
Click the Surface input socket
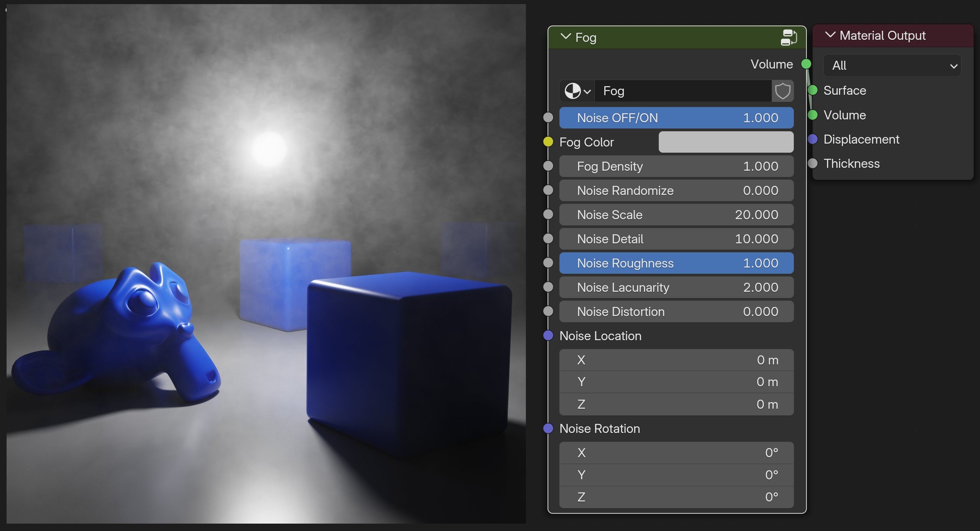pyautogui.click(x=813, y=90)
